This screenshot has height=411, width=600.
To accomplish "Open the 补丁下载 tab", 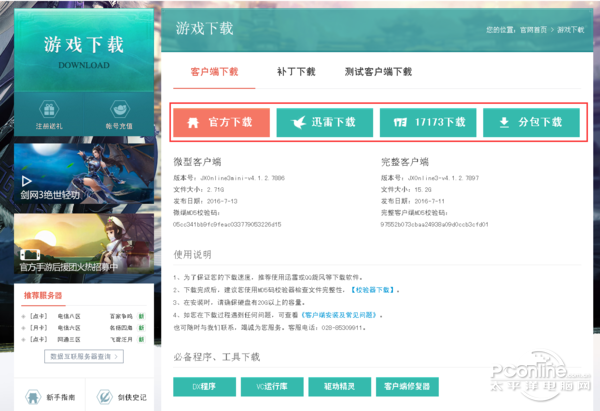I will tap(296, 72).
